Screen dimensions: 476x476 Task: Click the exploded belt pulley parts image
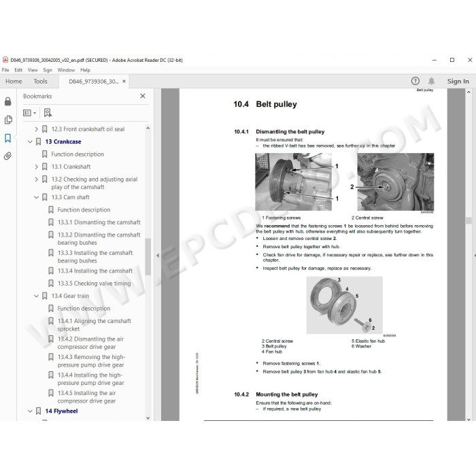pos(344,305)
